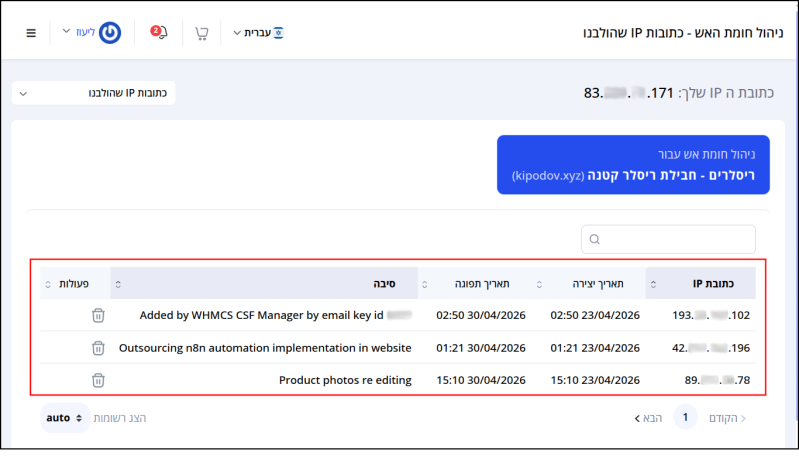Click expiry date 15:10 30/04/2026
The width and height of the screenshot is (799, 467).
click(x=481, y=380)
